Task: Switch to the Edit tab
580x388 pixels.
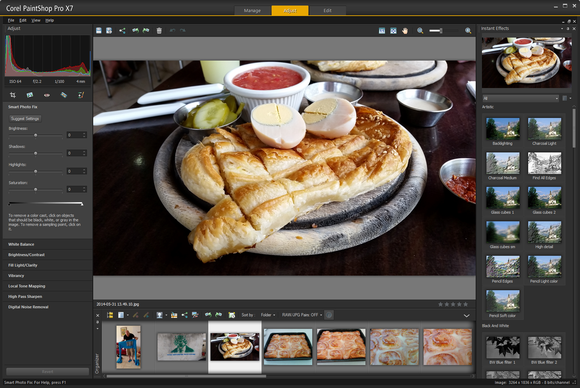Action: (x=327, y=11)
